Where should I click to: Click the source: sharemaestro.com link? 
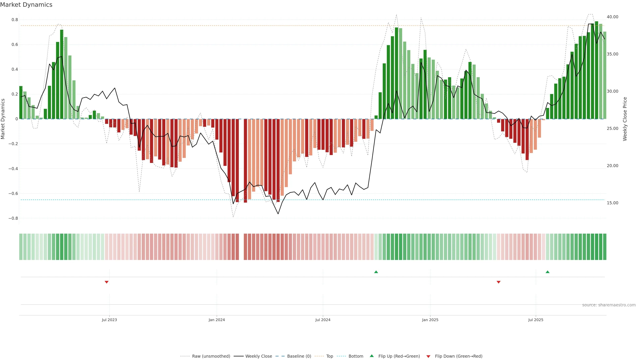tap(609, 305)
